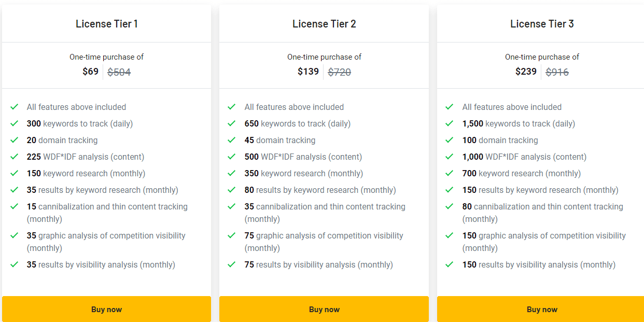Click the crossed-out $720 price
The width and height of the screenshot is (644, 322).
(x=340, y=72)
